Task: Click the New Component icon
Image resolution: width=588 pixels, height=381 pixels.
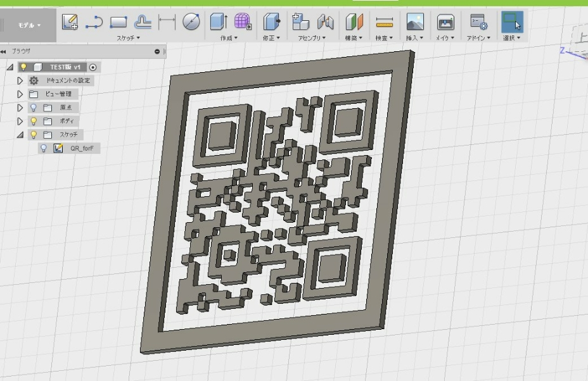Action: point(300,22)
